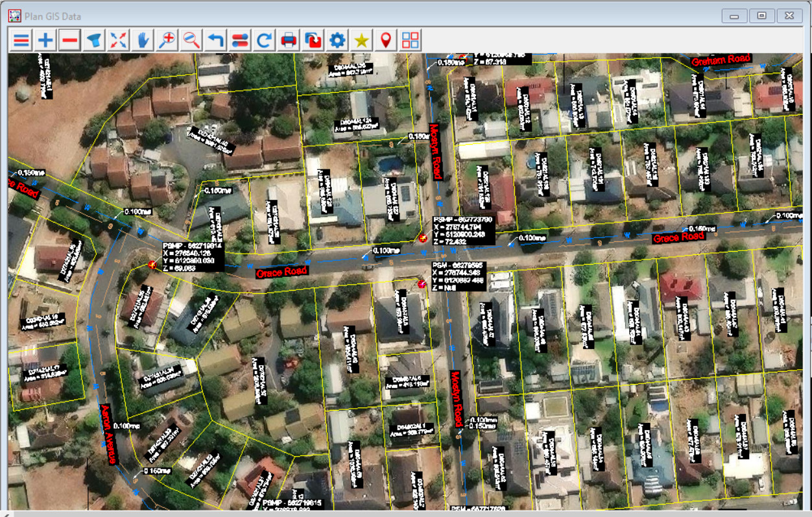Select the zoom in magnifier
This screenshot has width=812, height=517.
coord(167,40)
